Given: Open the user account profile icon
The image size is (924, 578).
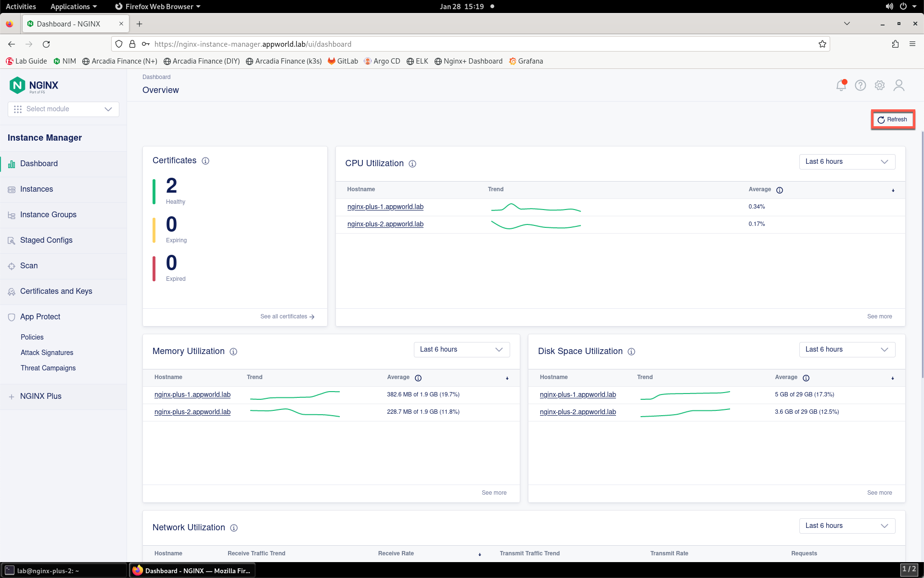Looking at the screenshot, I should click(x=898, y=85).
